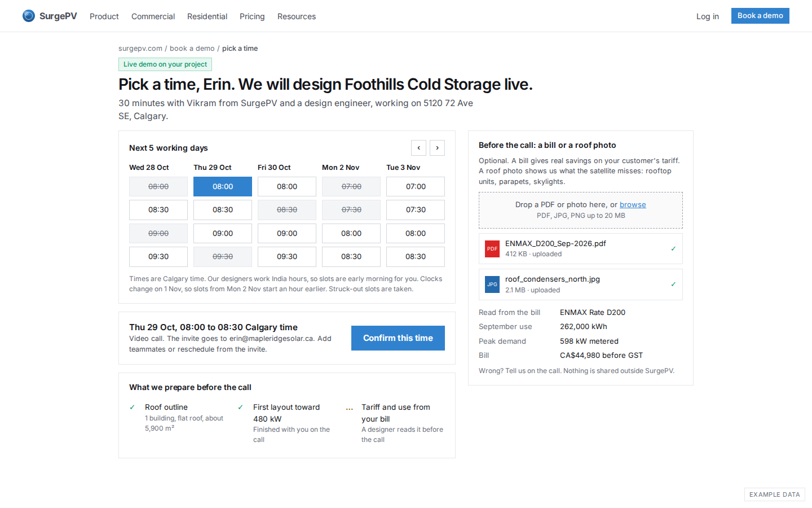812x508 pixels.
Task: Confirm this time for the demo
Action: pyautogui.click(x=398, y=338)
